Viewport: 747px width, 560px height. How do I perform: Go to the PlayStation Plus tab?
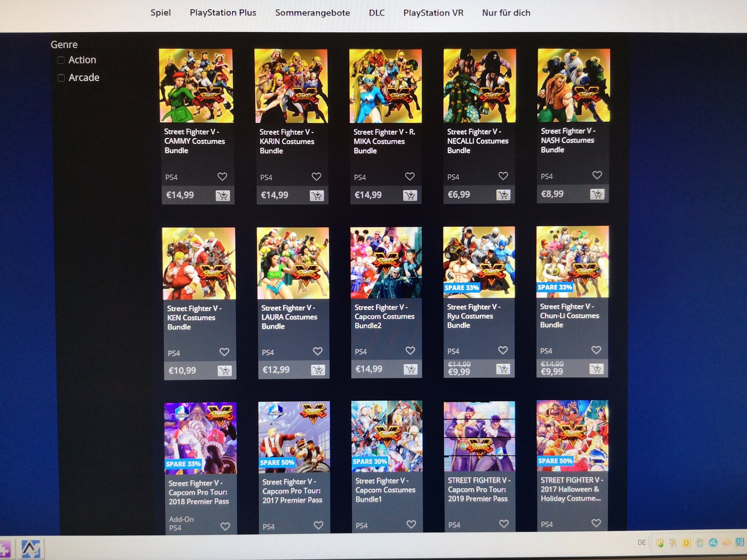[x=223, y=13]
